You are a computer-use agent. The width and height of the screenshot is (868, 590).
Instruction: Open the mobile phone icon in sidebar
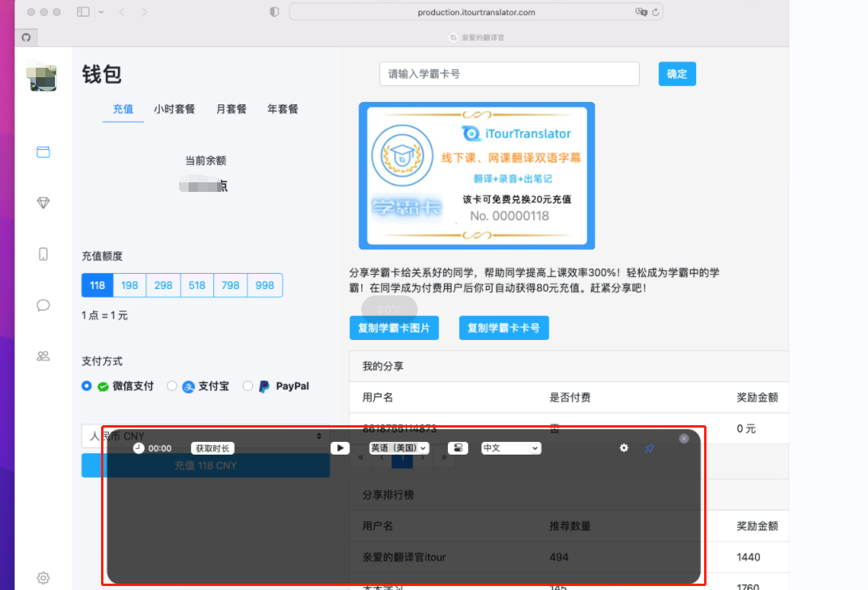[x=43, y=254]
